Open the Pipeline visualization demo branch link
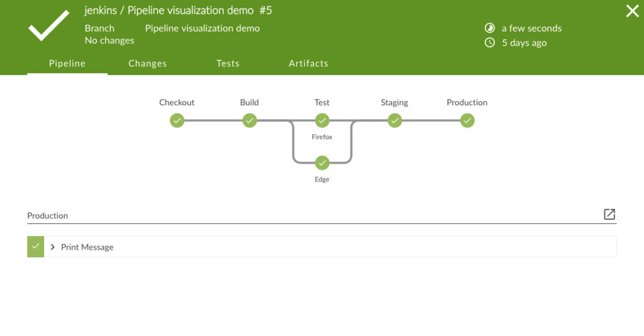The height and width of the screenshot is (336, 644). click(202, 28)
